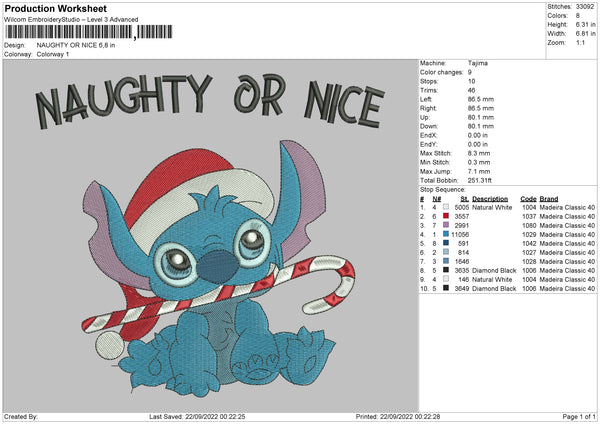
Task: Click the 'N#' column header
Action: coord(437,199)
